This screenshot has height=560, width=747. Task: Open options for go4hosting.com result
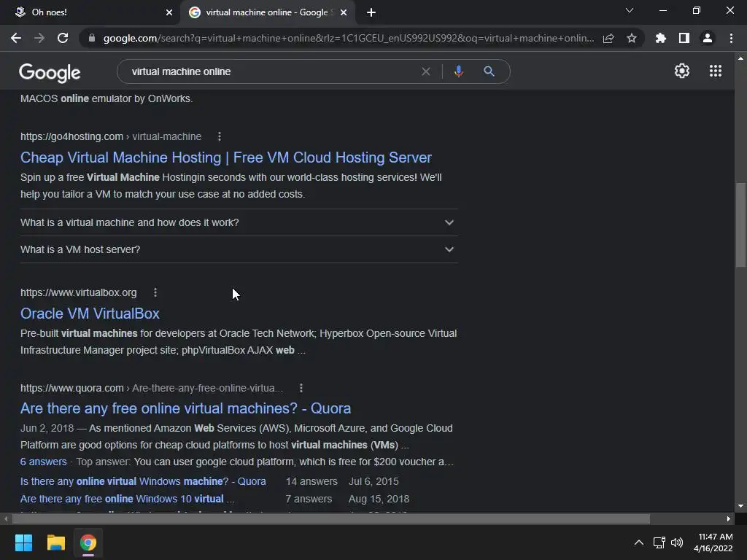(219, 136)
